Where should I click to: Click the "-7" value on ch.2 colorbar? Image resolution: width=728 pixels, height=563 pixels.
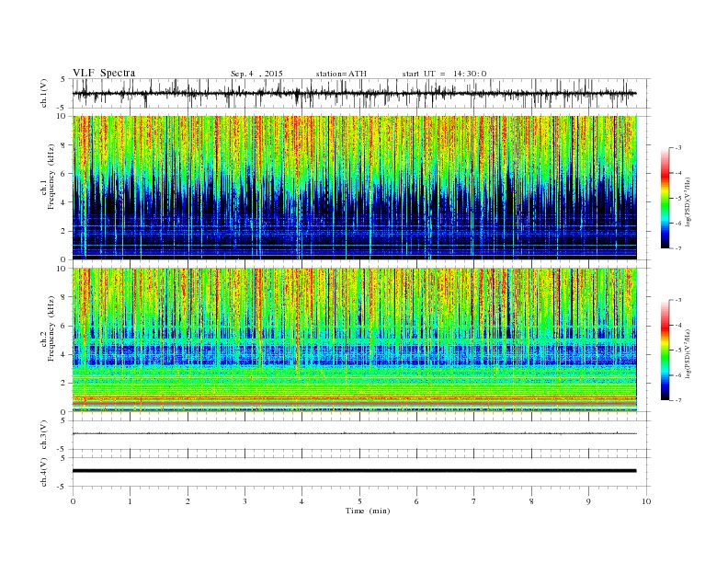[x=677, y=400]
